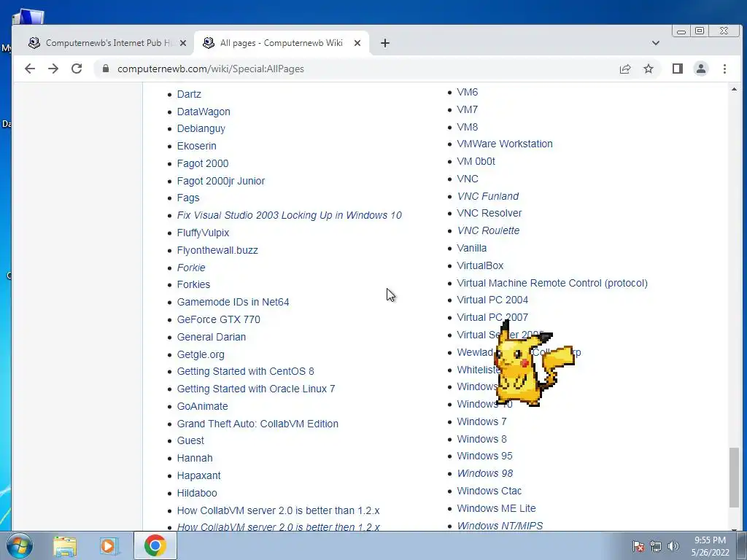The image size is (747, 560).
Task: Show the clock and calendar
Action: [710, 546]
